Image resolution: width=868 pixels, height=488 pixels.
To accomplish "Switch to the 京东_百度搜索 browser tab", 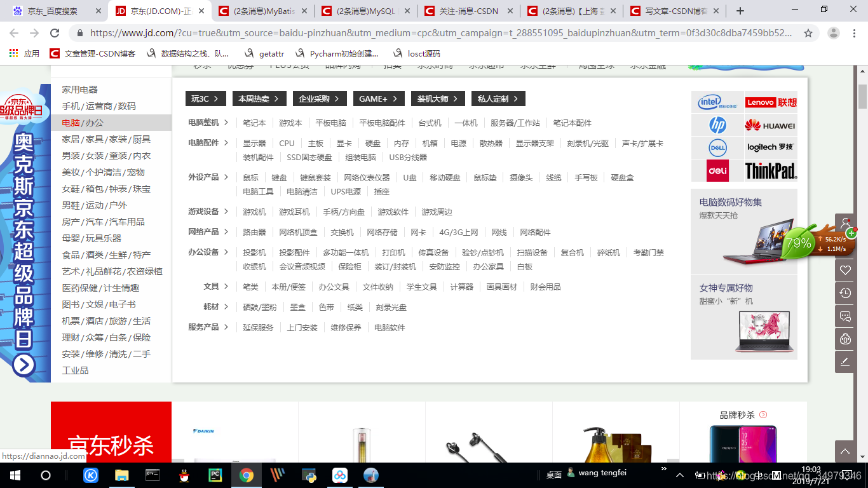I will click(56, 11).
